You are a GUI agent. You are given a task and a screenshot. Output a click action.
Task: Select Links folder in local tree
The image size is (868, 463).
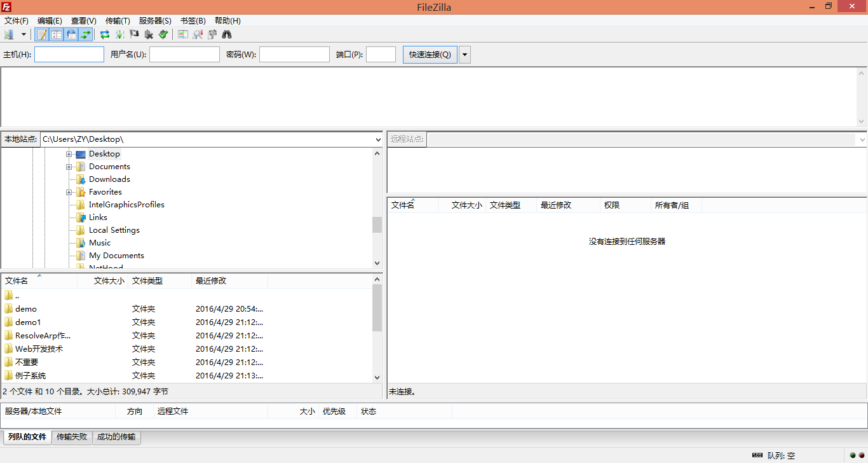98,218
